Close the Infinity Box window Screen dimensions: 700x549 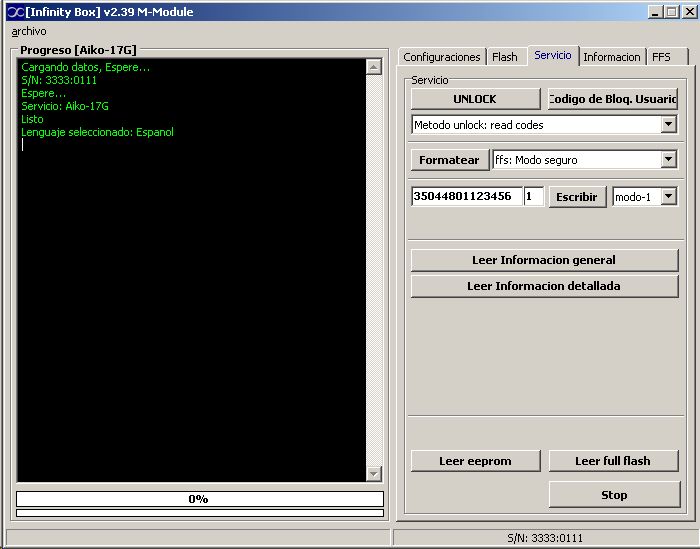coord(689,12)
